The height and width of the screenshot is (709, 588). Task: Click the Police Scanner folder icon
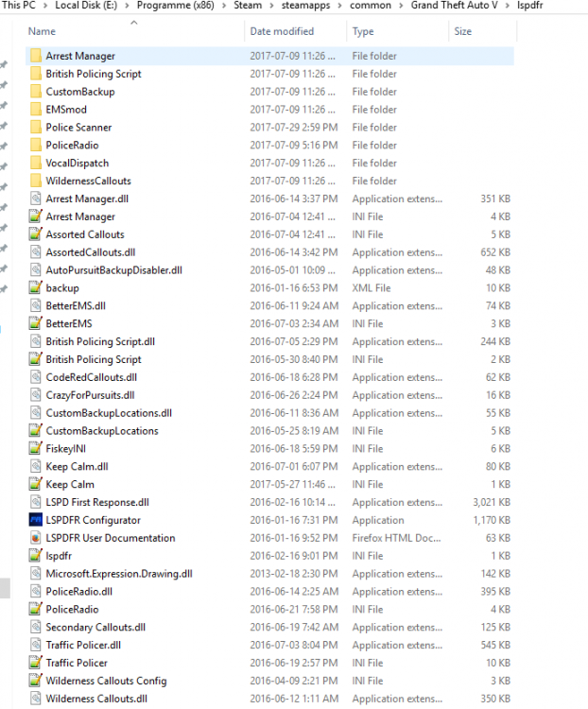(36, 128)
